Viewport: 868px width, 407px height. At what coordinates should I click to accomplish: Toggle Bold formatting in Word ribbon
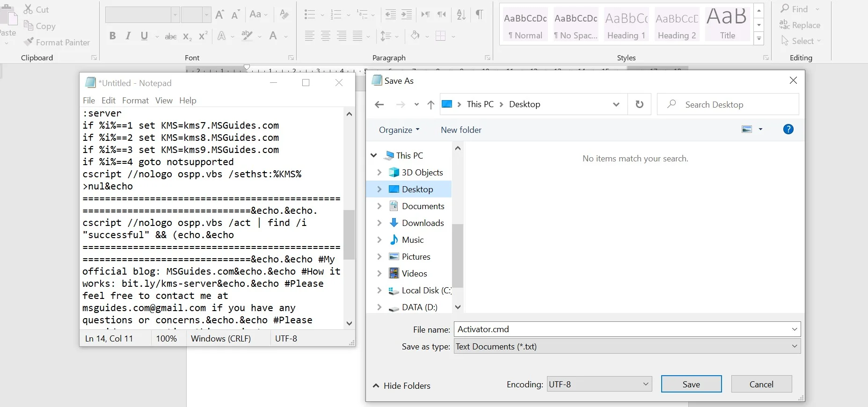coord(112,36)
